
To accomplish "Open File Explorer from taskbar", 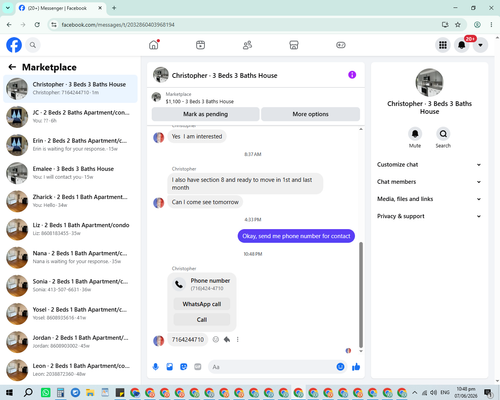I will pos(90,393).
